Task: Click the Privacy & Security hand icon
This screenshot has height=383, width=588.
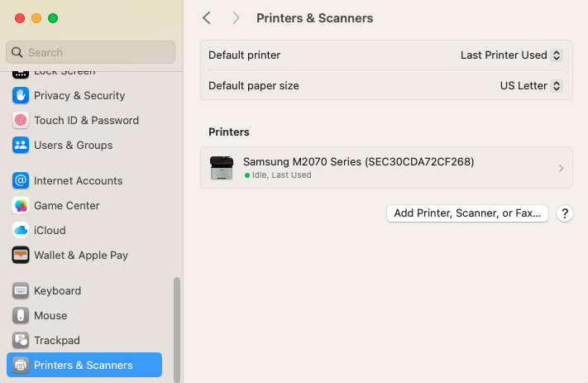Action: [21, 95]
